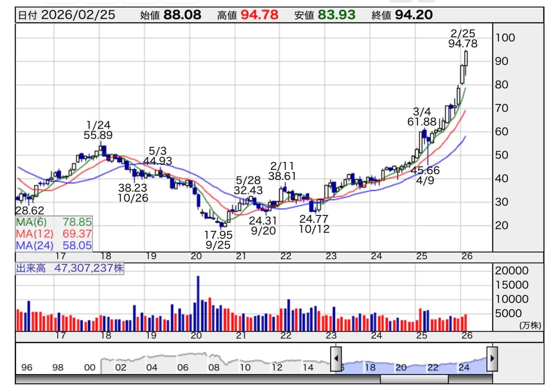Click the tallest blue volume bar near 2020

click(198, 303)
